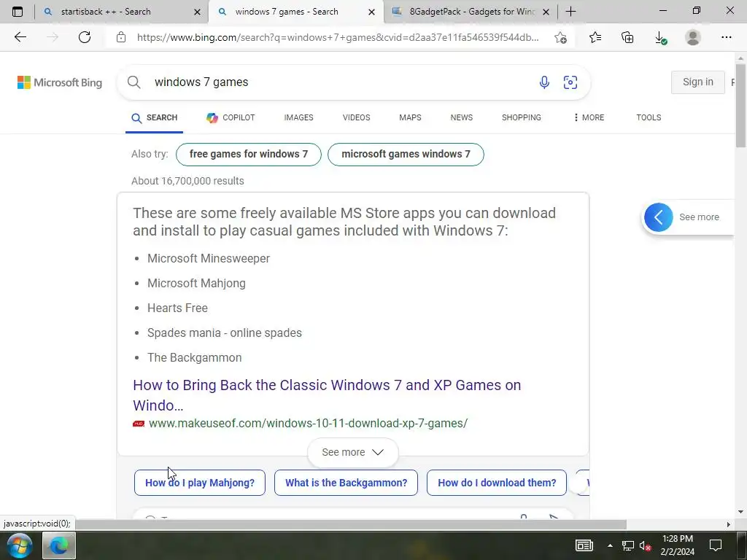
Task: Click 'Hearts Free' list item
Action: 177,308
